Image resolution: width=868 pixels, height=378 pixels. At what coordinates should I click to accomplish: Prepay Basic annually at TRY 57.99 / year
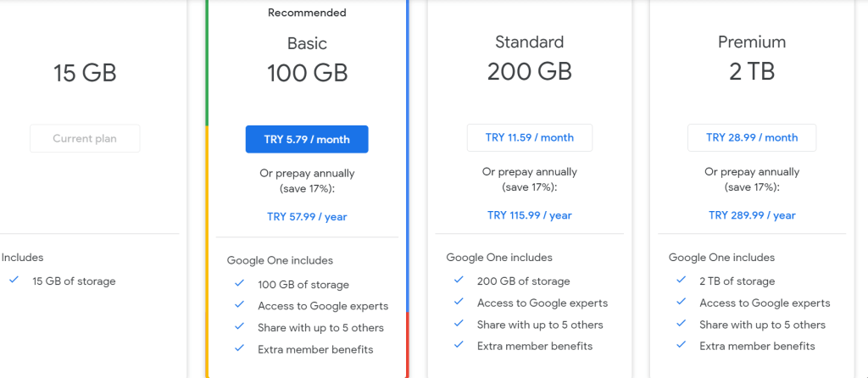(x=307, y=217)
